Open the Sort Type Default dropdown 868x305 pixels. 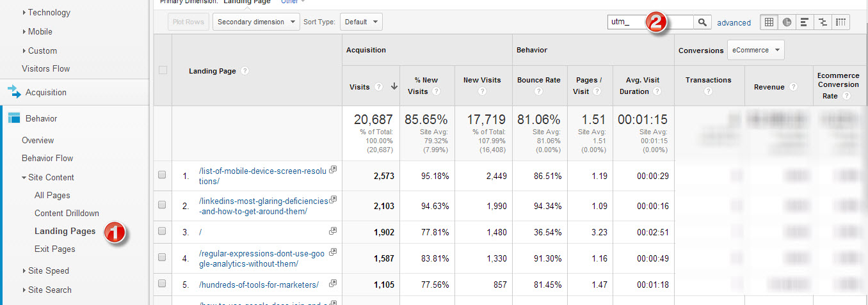(361, 22)
